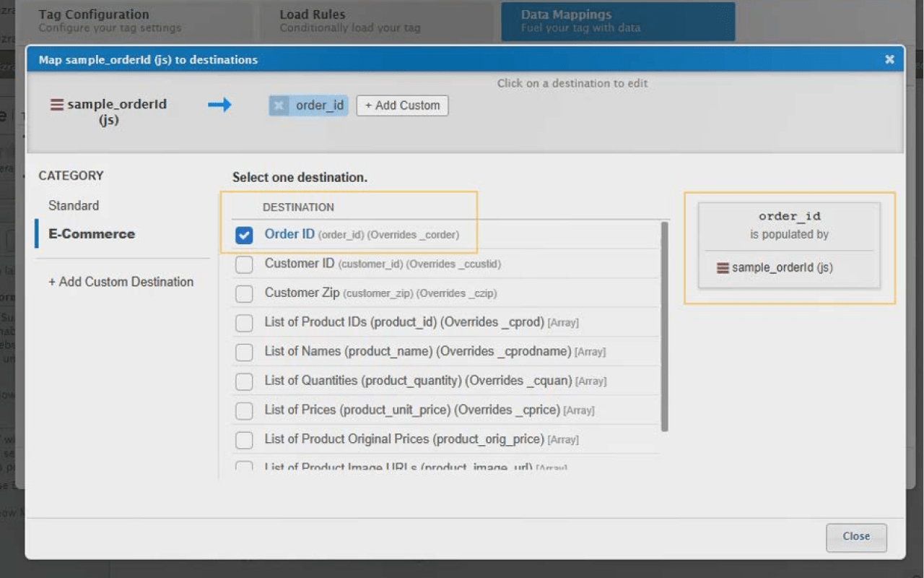Click + Add Custom Destination link
924x578 pixels.
(x=121, y=282)
